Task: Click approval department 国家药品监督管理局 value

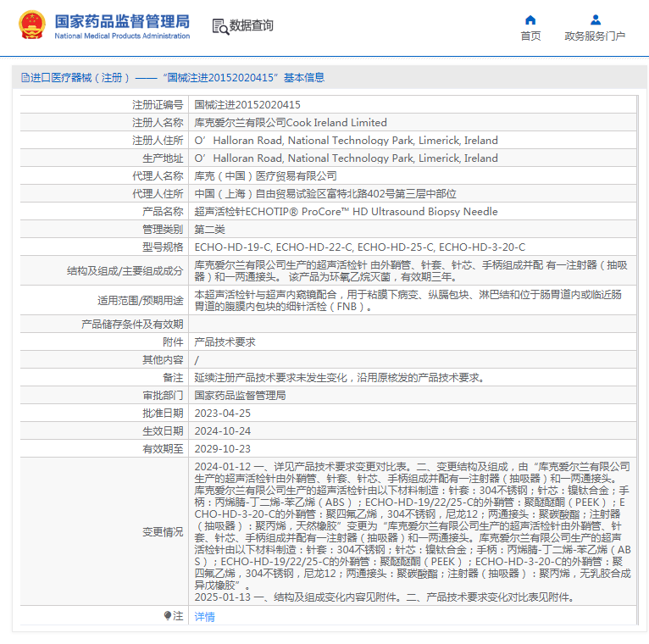Action: pos(240,395)
